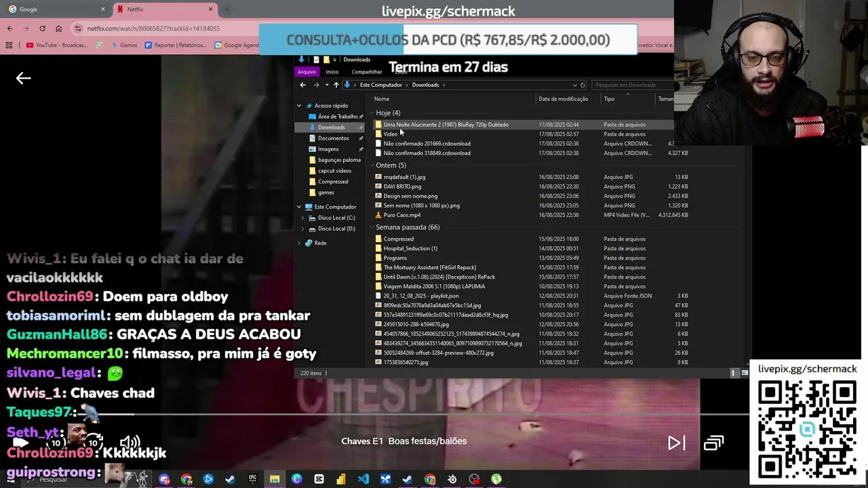Go back with the Netflix player arrow
Viewport: 868px width, 488px height.
pos(23,79)
